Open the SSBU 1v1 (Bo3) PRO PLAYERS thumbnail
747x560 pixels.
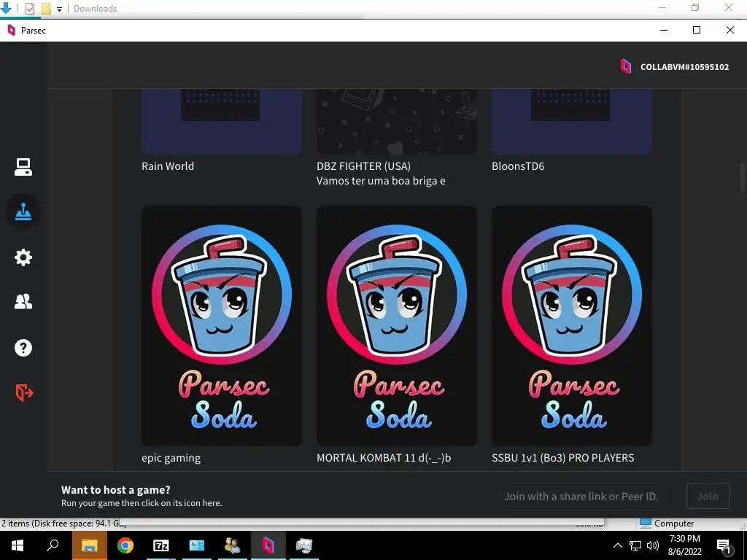tap(572, 326)
